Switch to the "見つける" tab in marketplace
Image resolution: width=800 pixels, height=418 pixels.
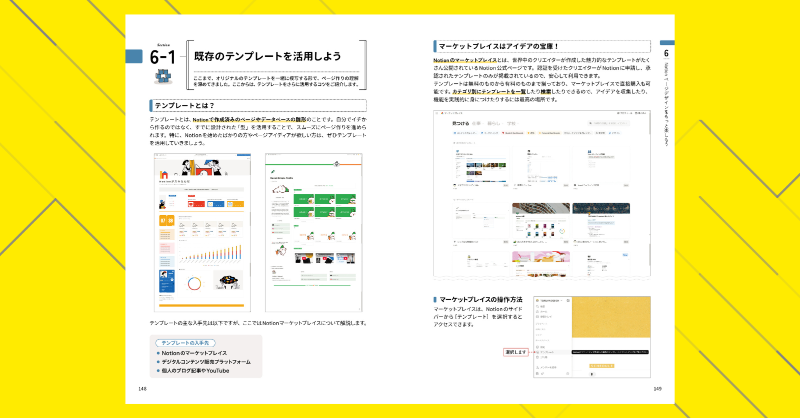pyautogui.click(x=460, y=124)
